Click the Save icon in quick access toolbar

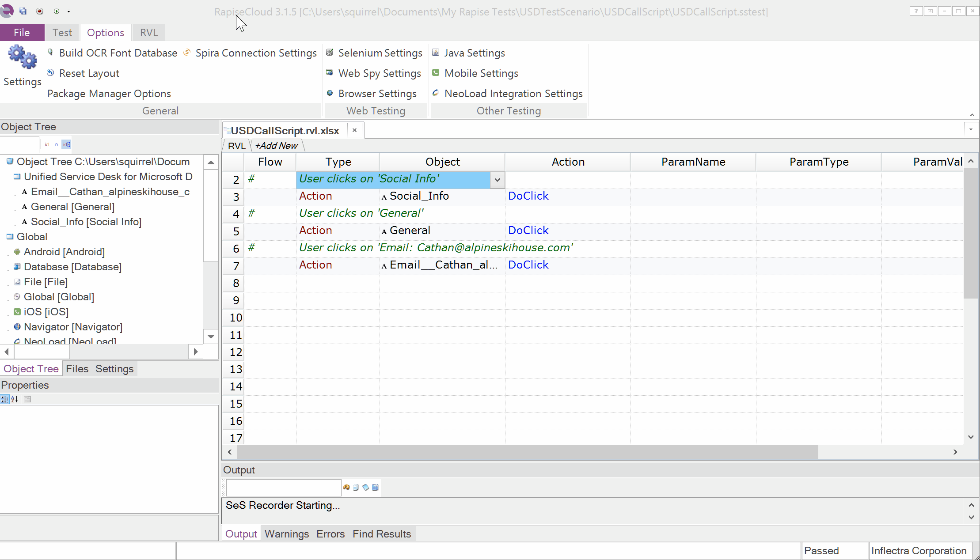[x=23, y=11]
